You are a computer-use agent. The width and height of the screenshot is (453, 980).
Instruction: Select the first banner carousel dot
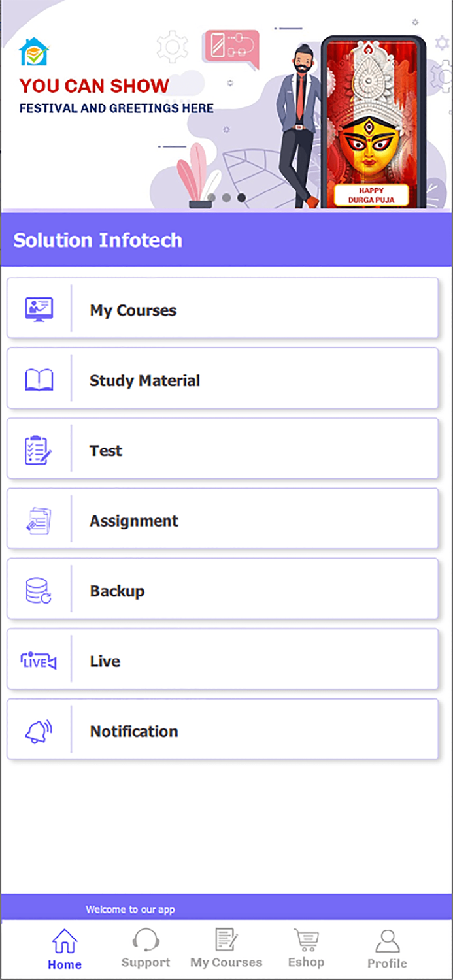pyautogui.click(x=212, y=197)
